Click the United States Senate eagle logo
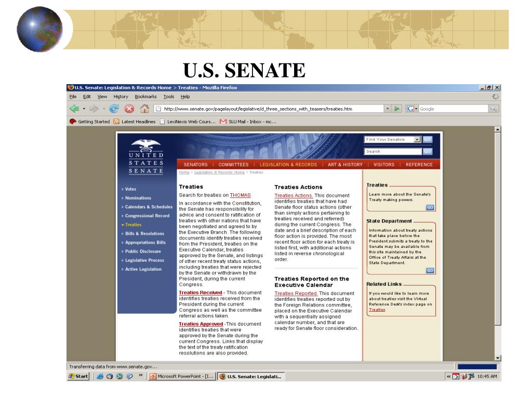This screenshot has width=532, height=399. coord(146,156)
